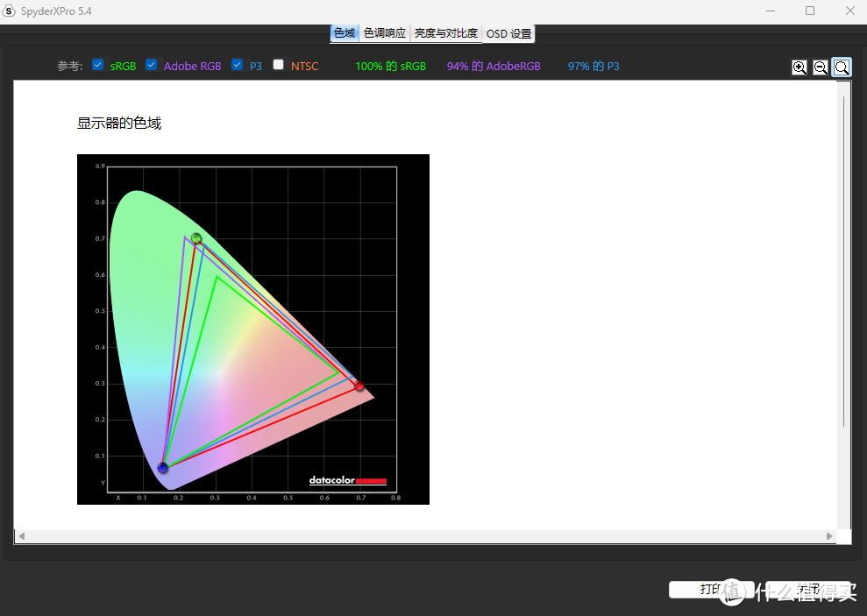This screenshot has width=867, height=616.
Task: Click the Adobe RGB reference label
Action: pyautogui.click(x=192, y=67)
